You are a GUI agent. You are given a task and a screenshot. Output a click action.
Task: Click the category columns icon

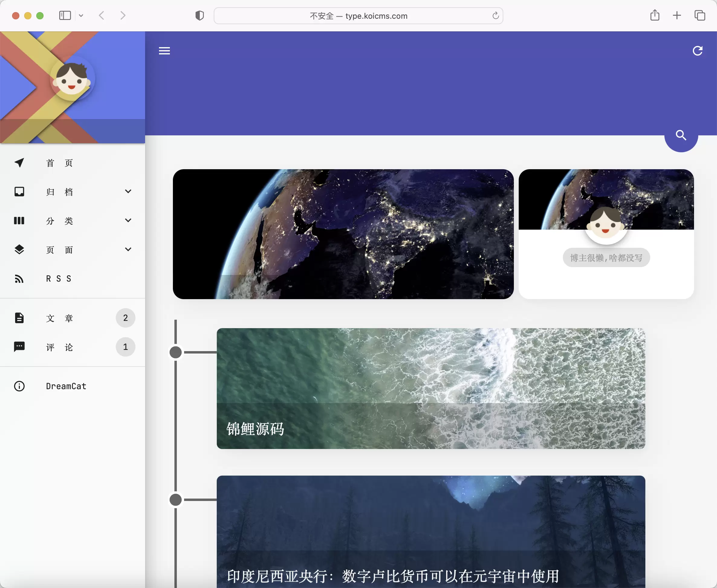point(19,221)
